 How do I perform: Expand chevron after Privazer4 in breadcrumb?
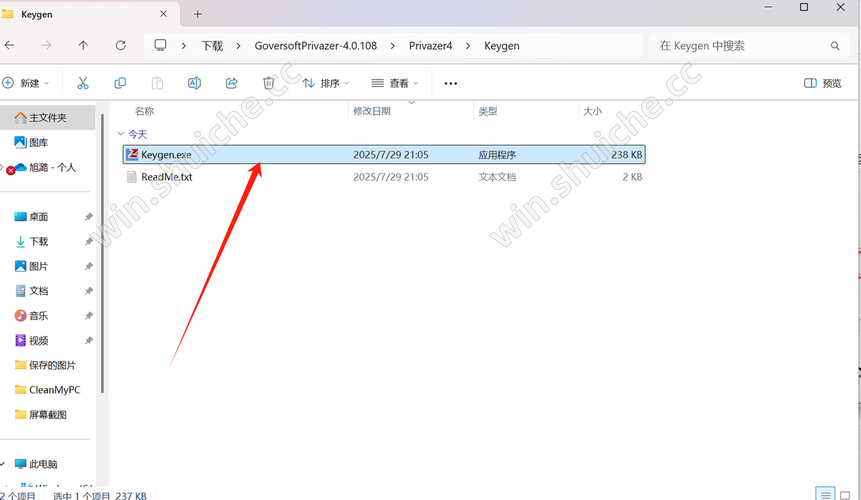[x=468, y=46]
